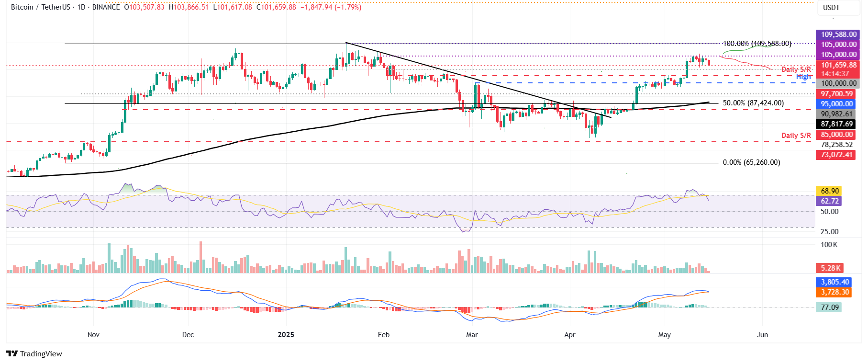Screen dimensions: 868x364
Task: Click the orange 3,728.30 signal value tag
Action: tap(835, 292)
